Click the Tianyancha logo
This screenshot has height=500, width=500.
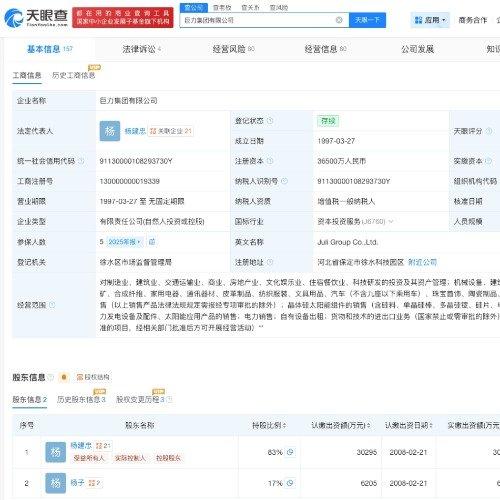(x=36, y=17)
